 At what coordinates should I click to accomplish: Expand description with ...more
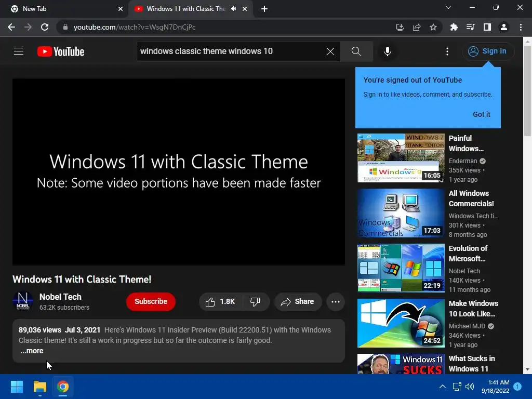pyautogui.click(x=32, y=351)
